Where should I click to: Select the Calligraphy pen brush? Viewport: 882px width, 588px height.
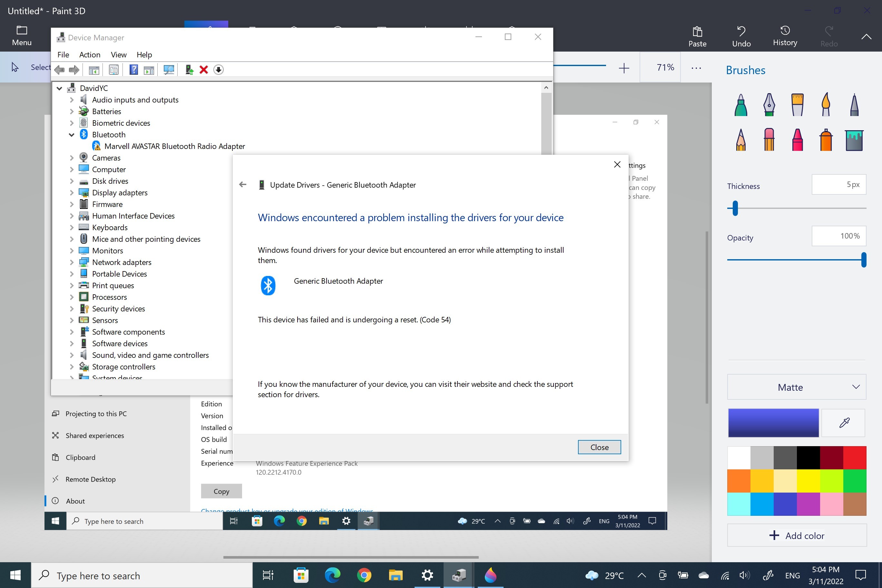pos(769,105)
